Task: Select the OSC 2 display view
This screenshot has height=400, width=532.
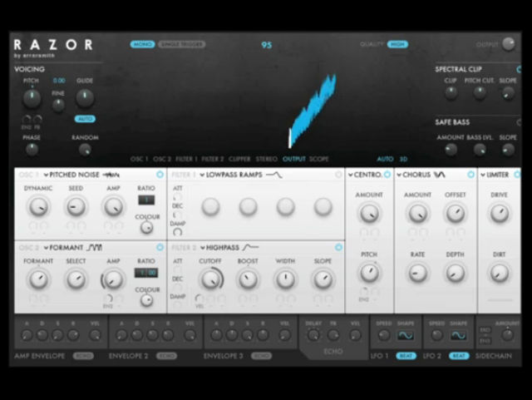Action: 162,159
